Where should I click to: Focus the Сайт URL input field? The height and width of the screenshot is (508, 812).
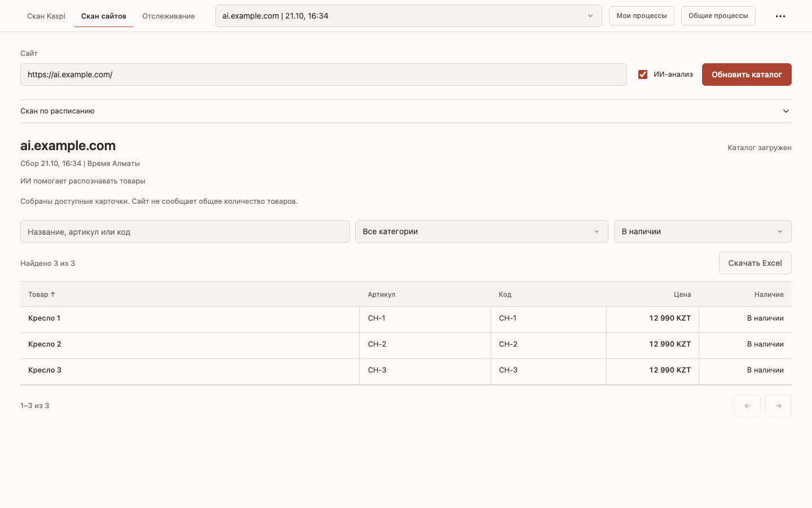click(324, 75)
